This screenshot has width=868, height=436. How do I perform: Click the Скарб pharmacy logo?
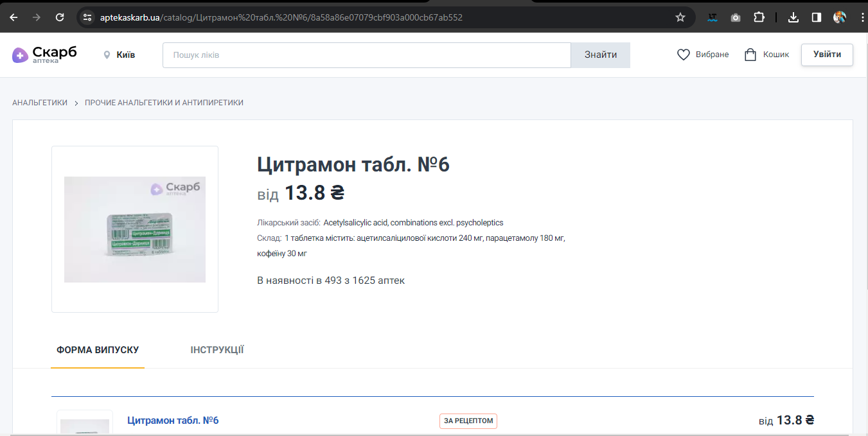45,55
